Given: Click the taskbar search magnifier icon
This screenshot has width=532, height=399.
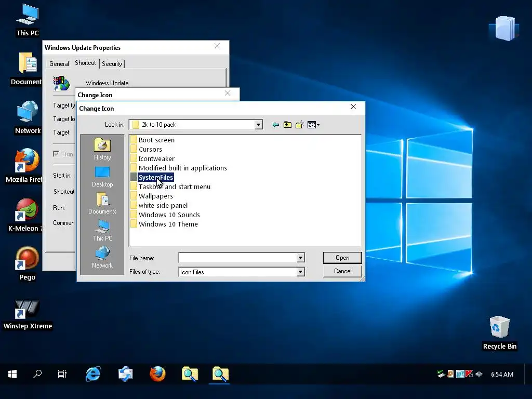Looking at the screenshot, I should [37, 374].
